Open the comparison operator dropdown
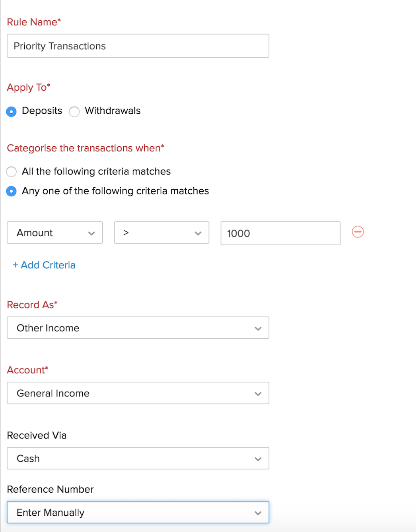The width and height of the screenshot is (416, 532). click(x=161, y=233)
